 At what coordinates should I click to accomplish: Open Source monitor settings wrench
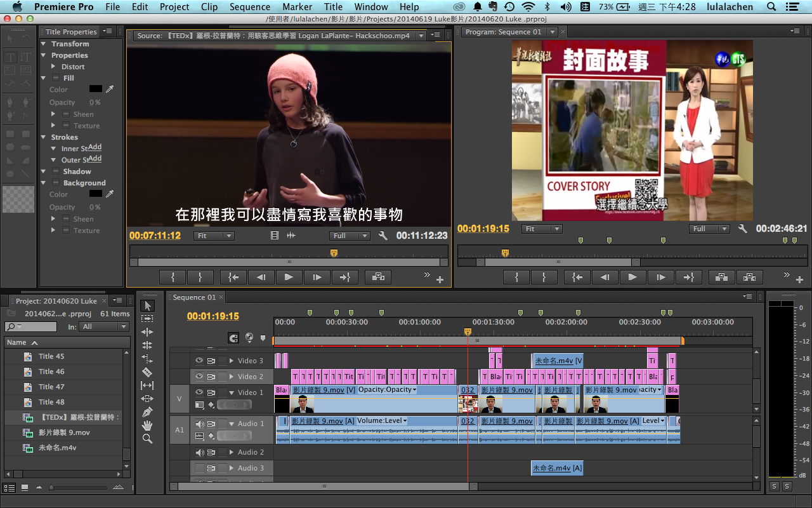[x=383, y=236]
